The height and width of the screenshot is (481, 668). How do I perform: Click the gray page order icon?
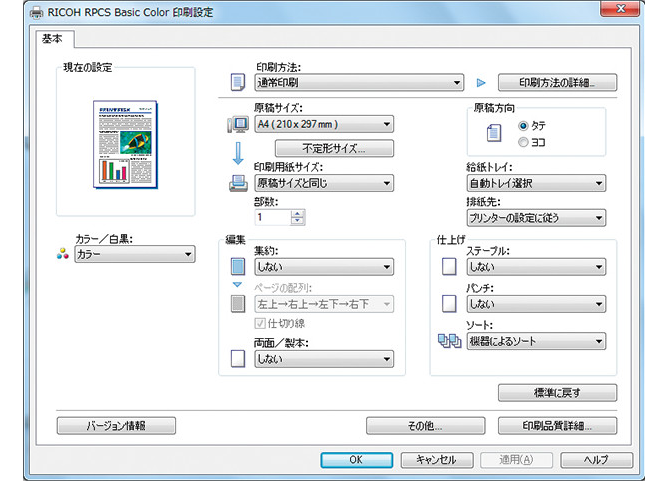[x=238, y=304]
